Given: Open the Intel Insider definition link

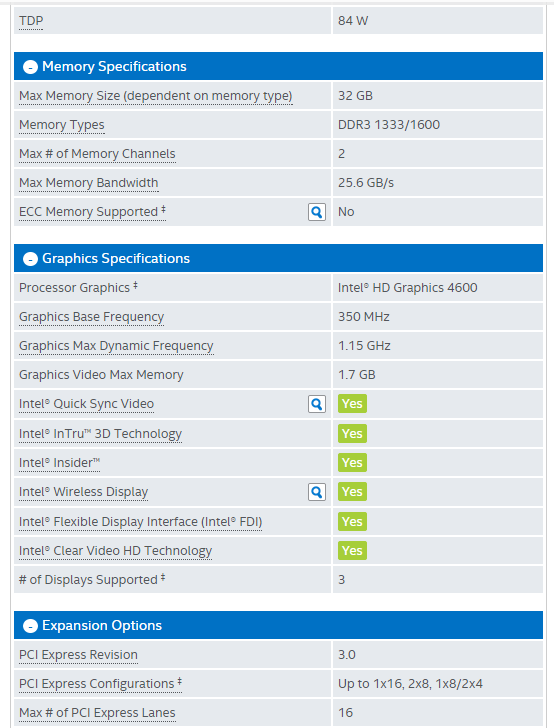Looking at the screenshot, I should (x=59, y=463).
